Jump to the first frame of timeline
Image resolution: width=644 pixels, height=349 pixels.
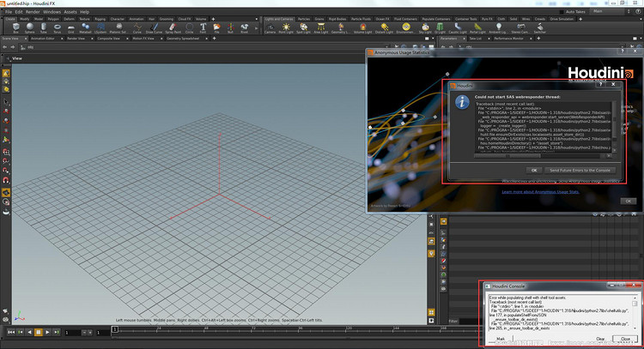tap(11, 332)
